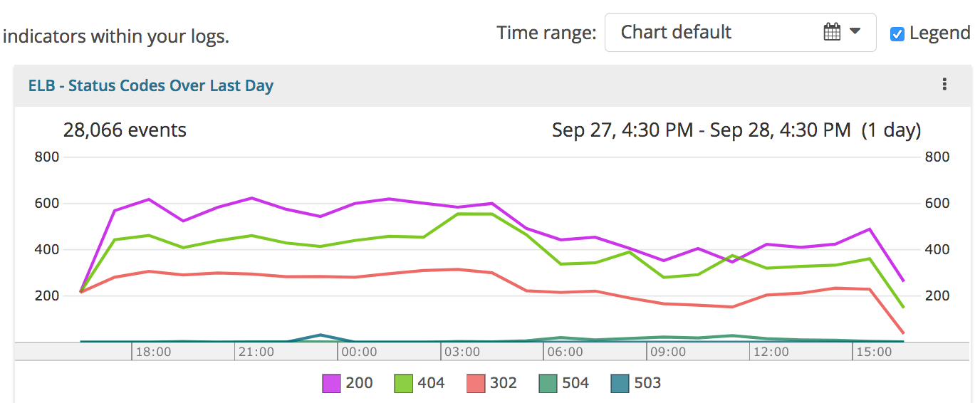Toggle the Legend checkbox

(897, 33)
